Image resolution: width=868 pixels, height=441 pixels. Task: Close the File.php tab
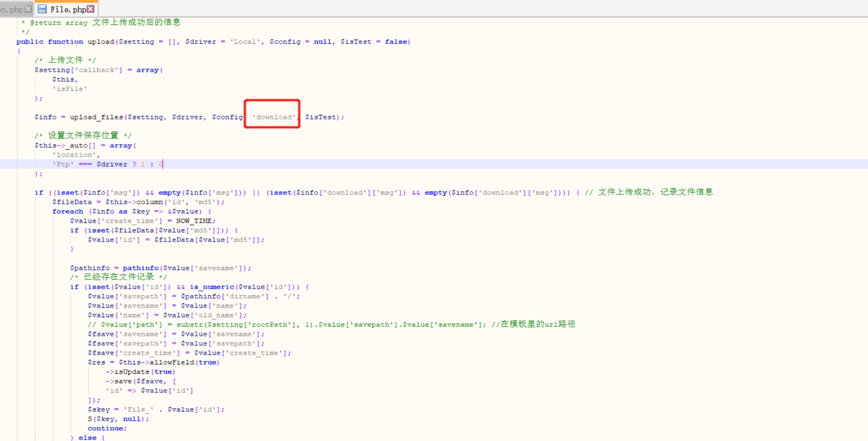pos(91,9)
